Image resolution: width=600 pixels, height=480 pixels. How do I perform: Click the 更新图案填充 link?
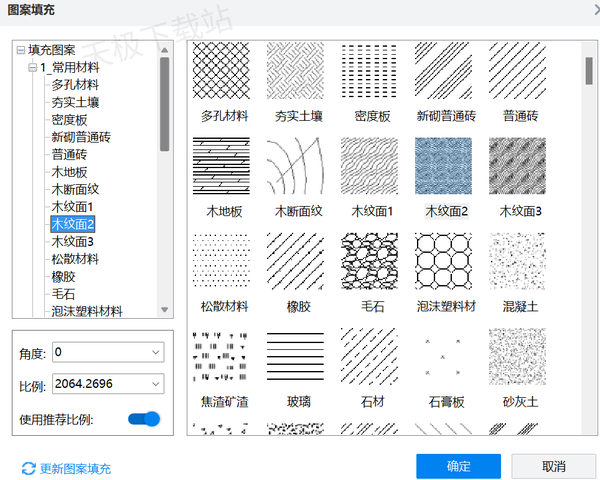(75, 468)
